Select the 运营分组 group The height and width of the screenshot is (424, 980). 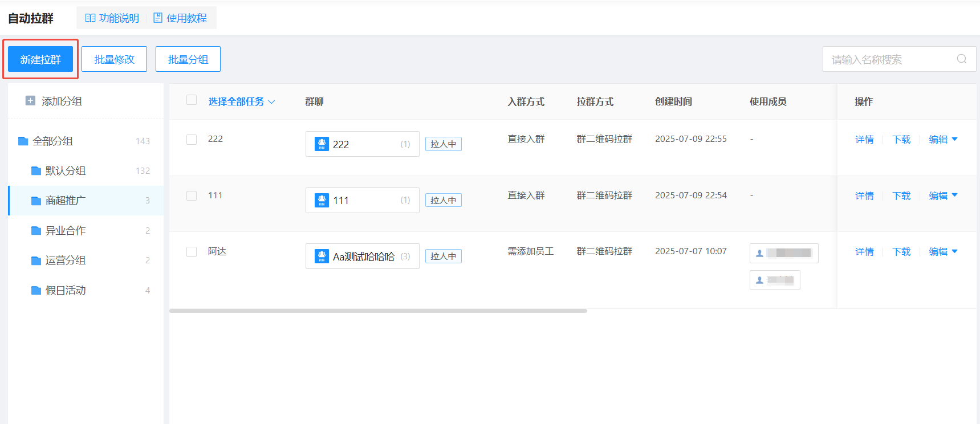point(86,260)
